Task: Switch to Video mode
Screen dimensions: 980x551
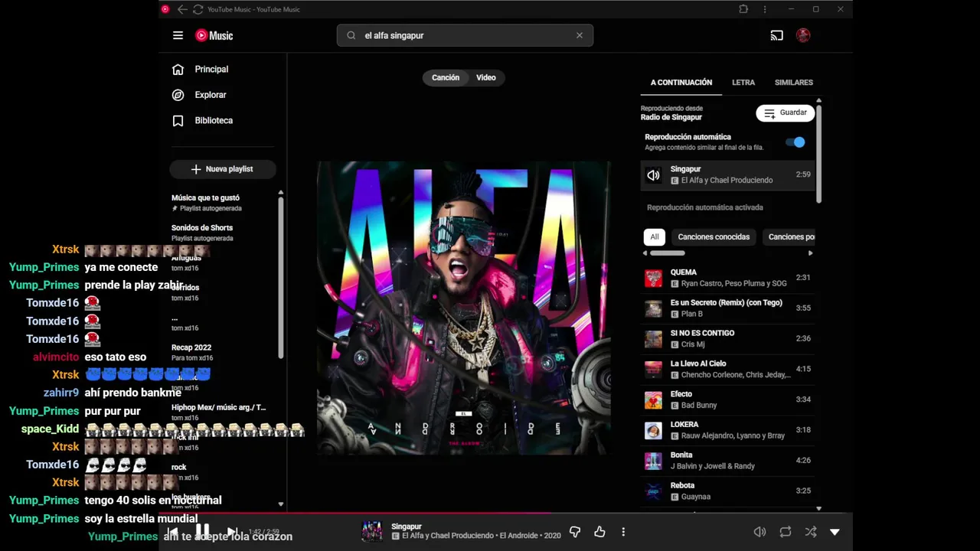Action: [486, 77]
